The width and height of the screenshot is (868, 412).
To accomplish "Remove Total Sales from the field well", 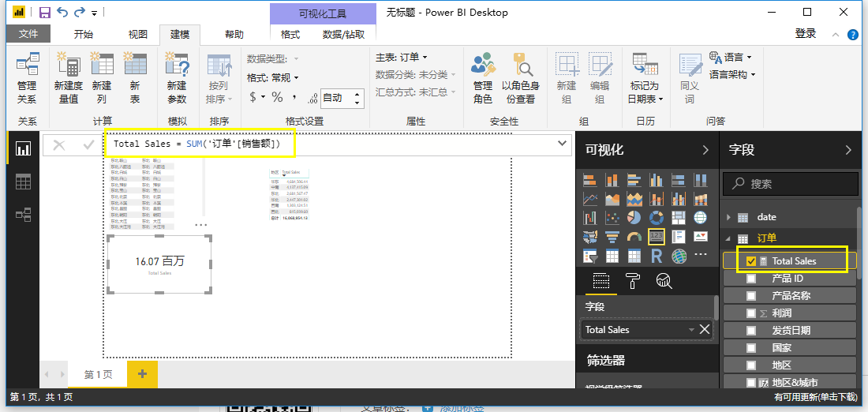I will click(704, 329).
